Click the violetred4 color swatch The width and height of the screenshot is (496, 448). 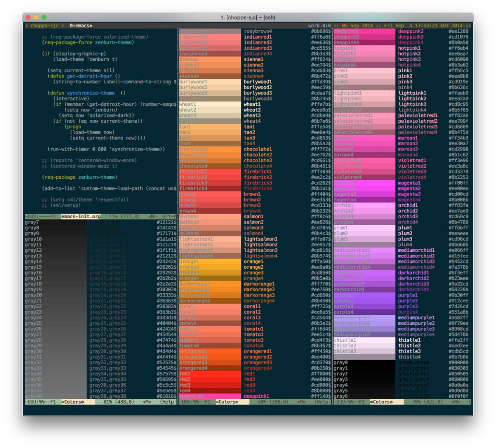point(364,177)
